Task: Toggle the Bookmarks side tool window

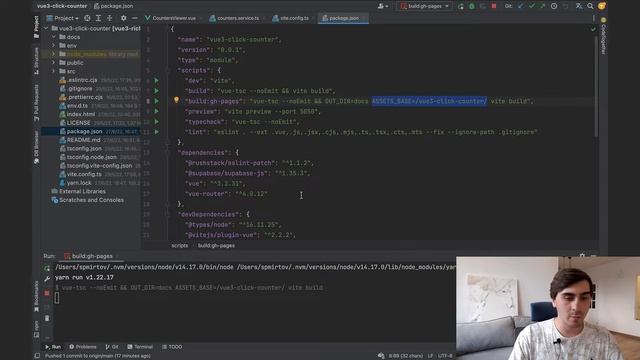Action: [36, 296]
